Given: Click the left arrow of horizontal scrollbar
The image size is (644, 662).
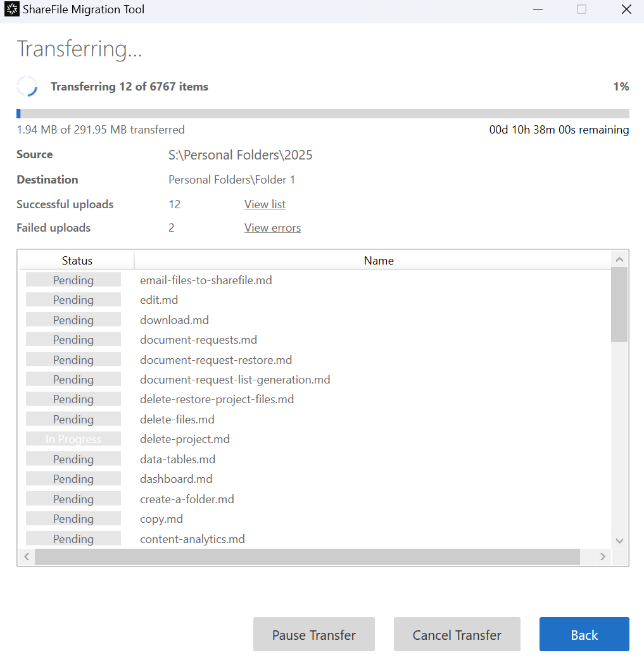Looking at the screenshot, I should (x=27, y=557).
